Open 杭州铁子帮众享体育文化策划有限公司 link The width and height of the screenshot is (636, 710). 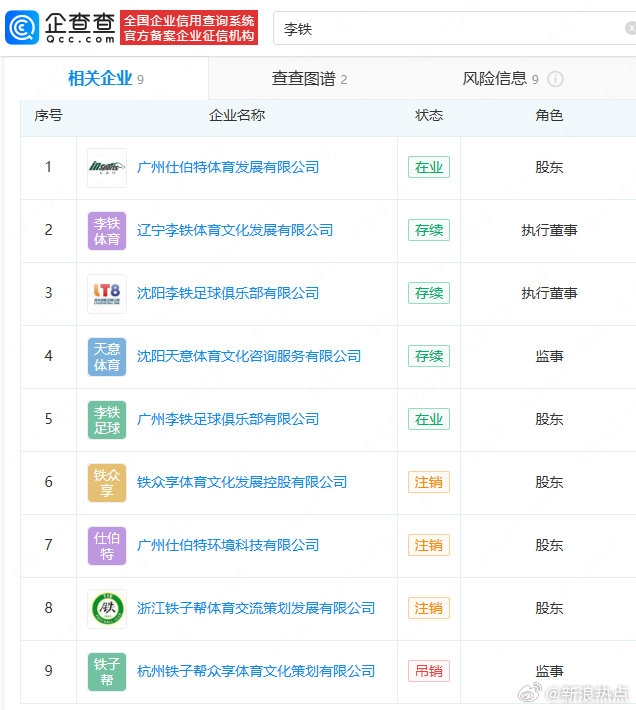pyautogui.click(x=256, y=671)
